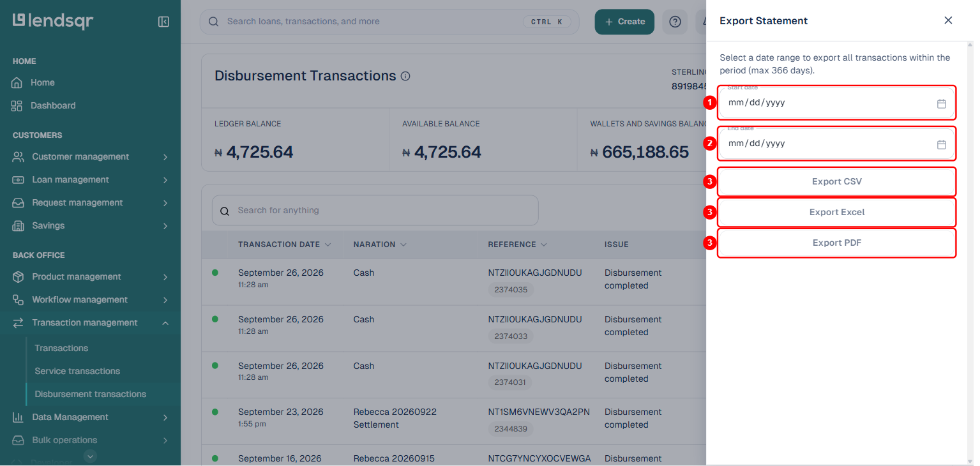Click the Customer management people icon
The width and height of the screenshot is (980, 466).
pos(19,157)
